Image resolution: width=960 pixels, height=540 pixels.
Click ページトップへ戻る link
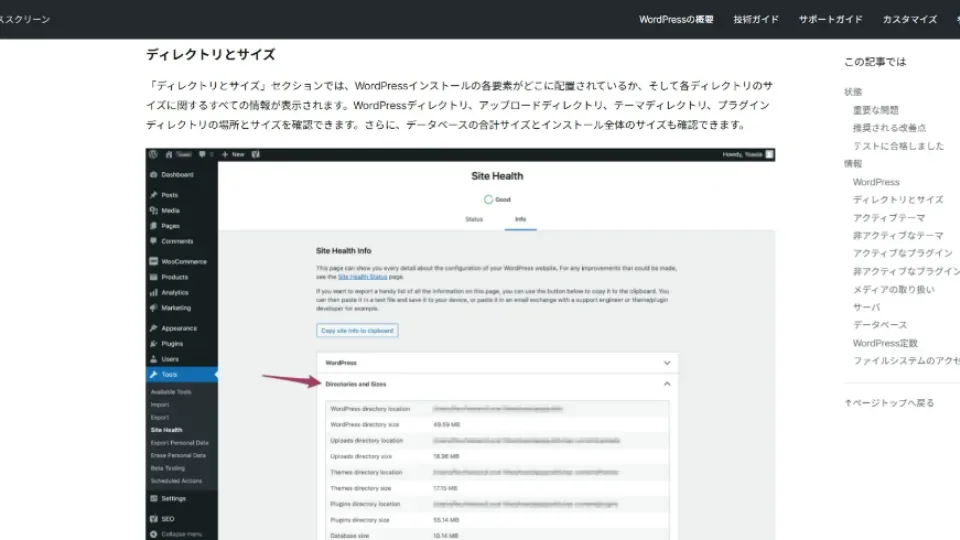coord(889,403)
